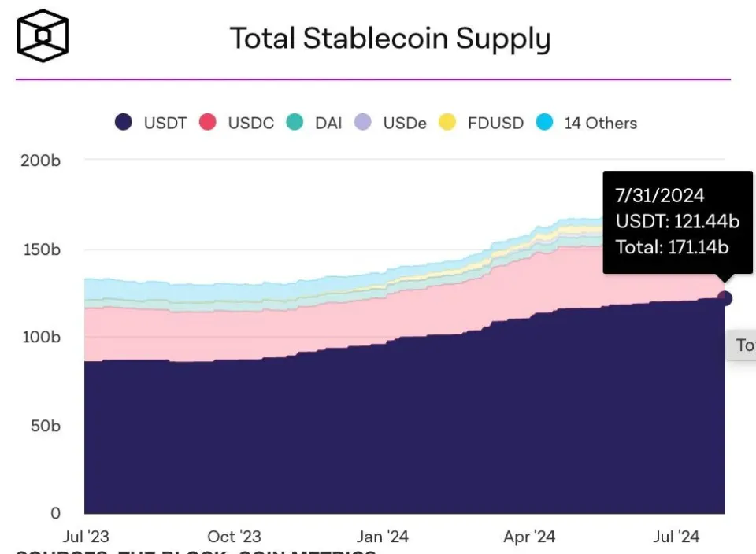This screenshot has width=756, height=554.
Task: Select the USDC legend label
Action: [250, 124]
